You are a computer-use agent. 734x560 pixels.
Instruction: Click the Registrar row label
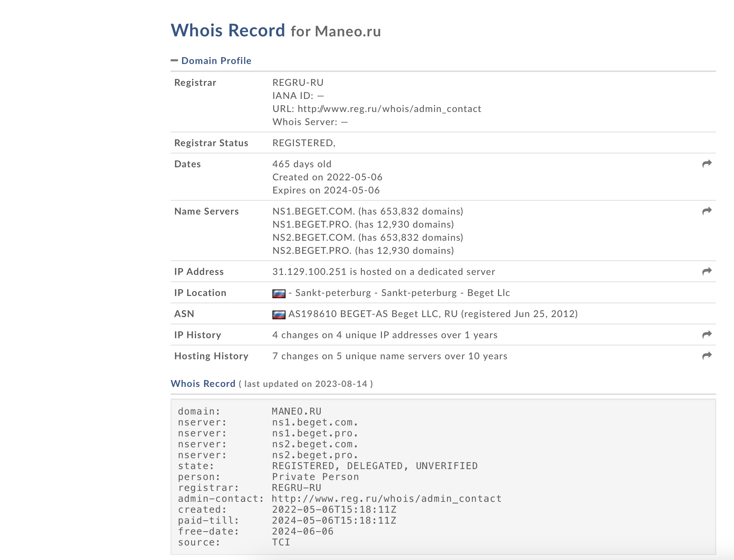(x=195, y=83)
